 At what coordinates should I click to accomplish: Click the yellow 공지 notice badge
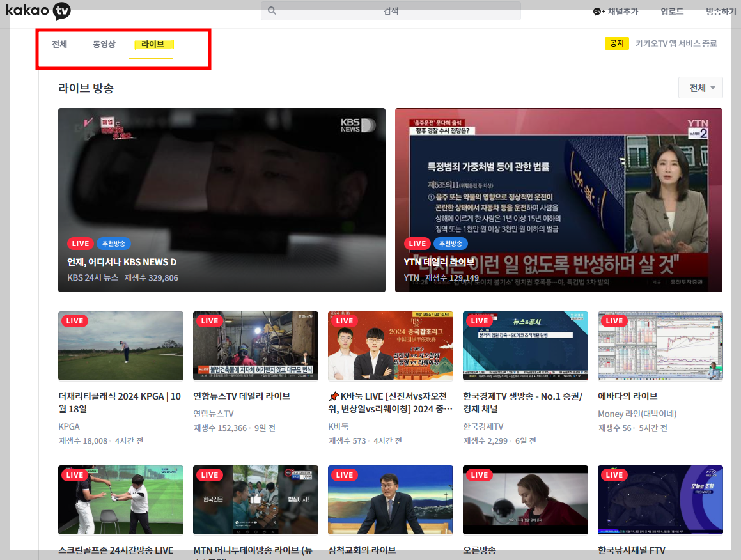pos(617,43)
